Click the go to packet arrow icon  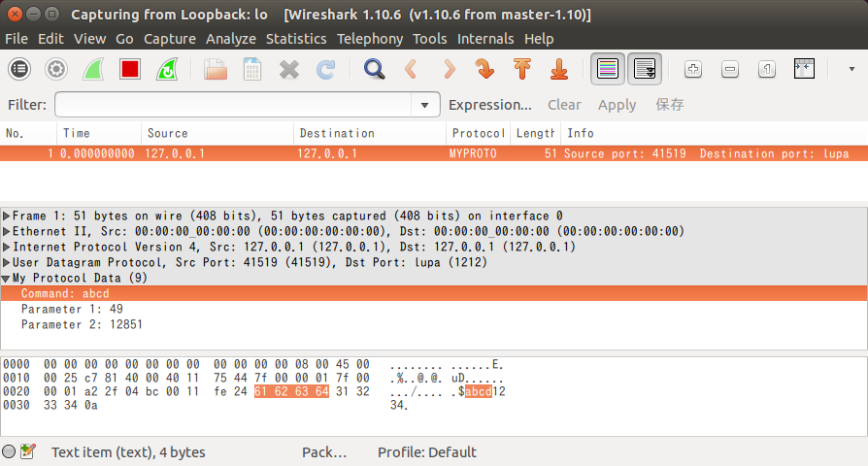(x=485, y=69)
